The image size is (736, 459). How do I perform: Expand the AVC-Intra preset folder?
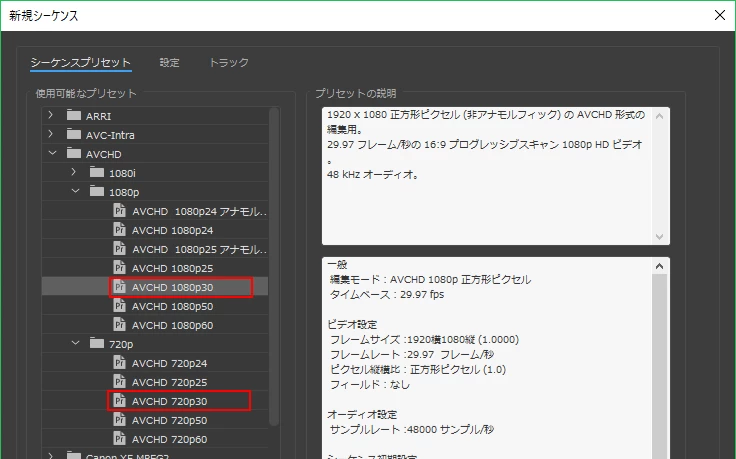[51, 134]
